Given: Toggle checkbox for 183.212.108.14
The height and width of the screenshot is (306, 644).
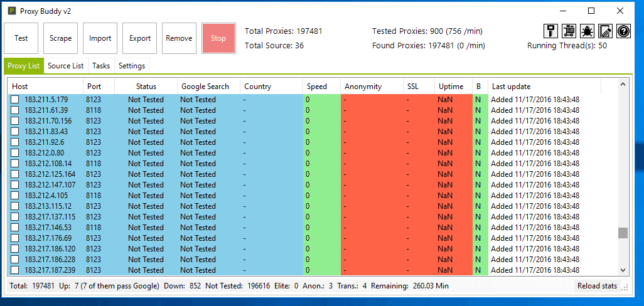Looking at the screenshot, I should click(x=15, y=164).
